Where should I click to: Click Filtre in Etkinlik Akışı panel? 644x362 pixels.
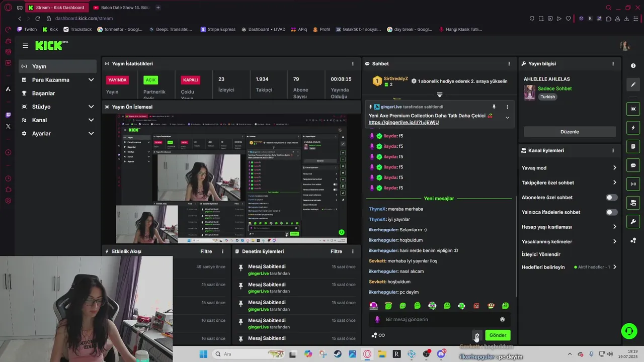coord(206,251)
